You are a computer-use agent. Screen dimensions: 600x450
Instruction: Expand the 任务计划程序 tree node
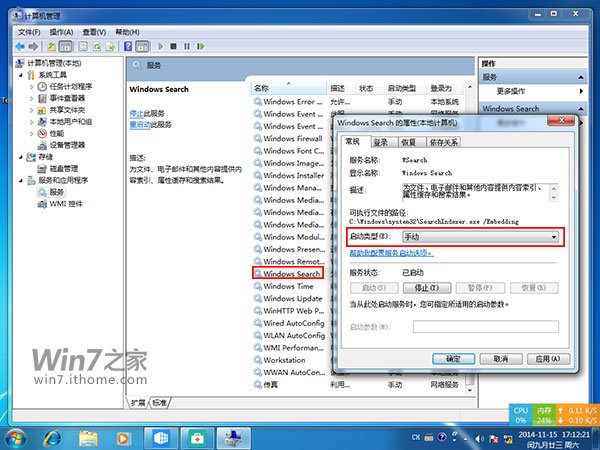click(x=32, y=87)
